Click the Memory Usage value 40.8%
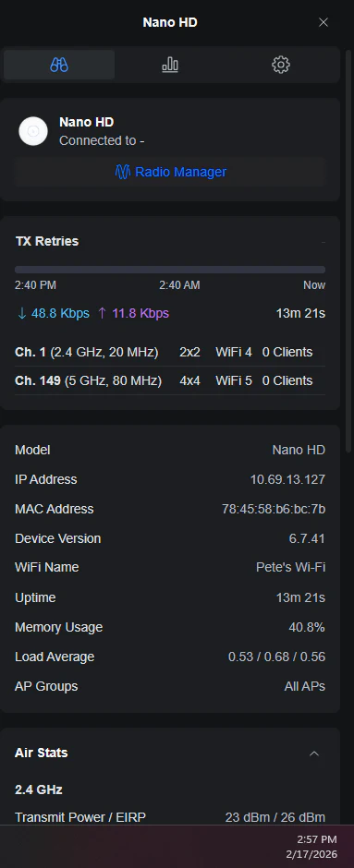 (307, 627)
